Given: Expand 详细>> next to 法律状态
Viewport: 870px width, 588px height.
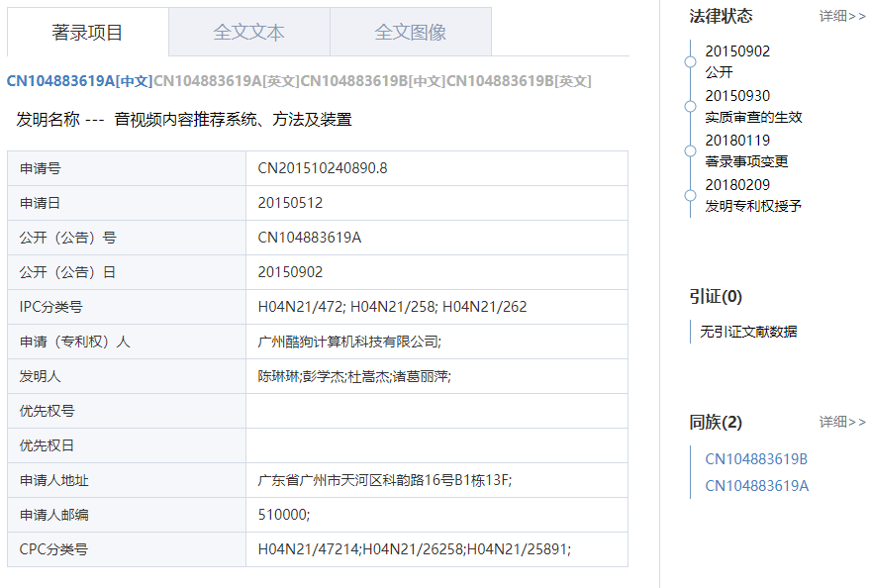Looking at the screenshot, I should (842, 16).
